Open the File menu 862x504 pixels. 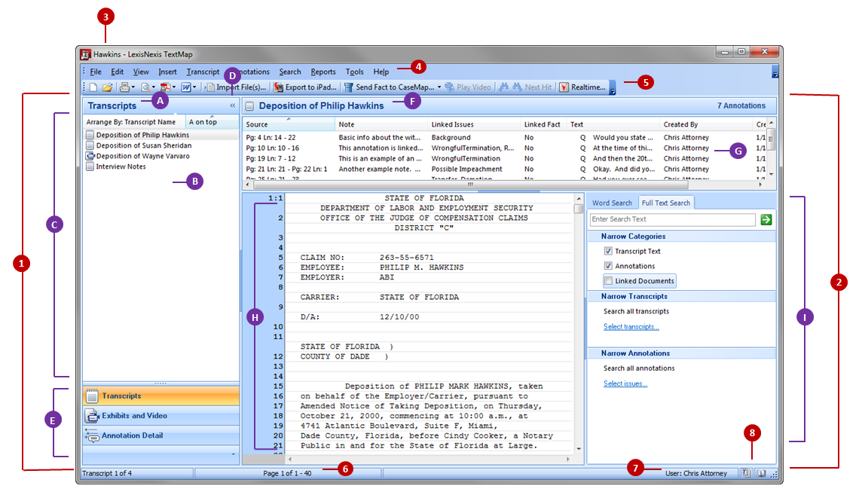click(96, 72)
